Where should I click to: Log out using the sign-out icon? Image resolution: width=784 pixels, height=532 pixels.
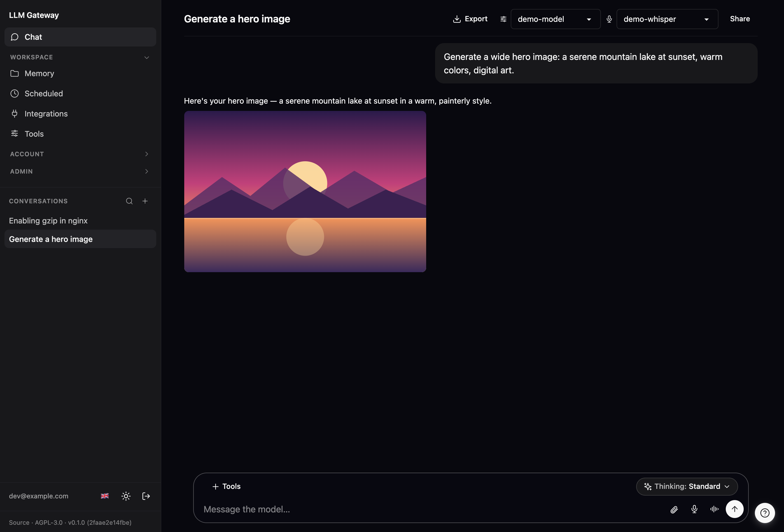(146, 496)
